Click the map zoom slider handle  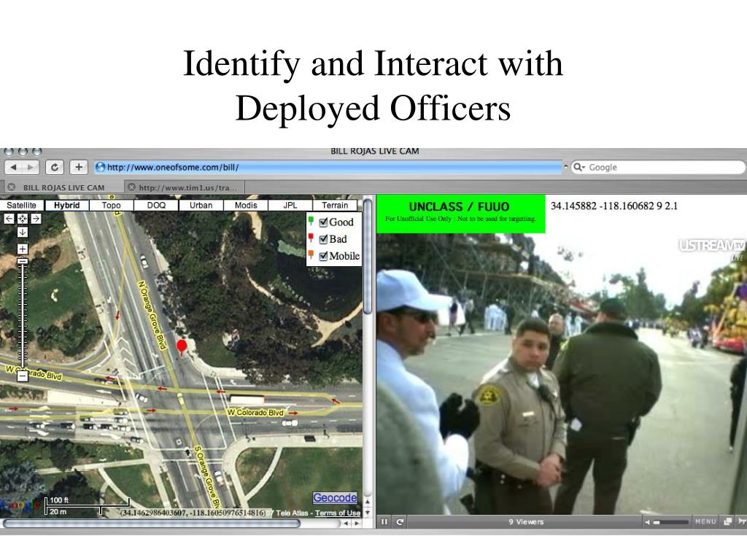(x=23, y=261)
